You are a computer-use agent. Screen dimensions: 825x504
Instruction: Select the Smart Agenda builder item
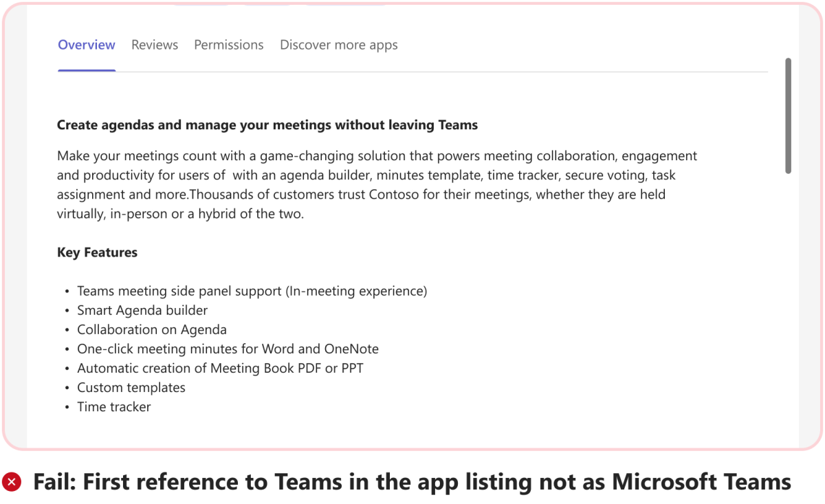point(142,310)
